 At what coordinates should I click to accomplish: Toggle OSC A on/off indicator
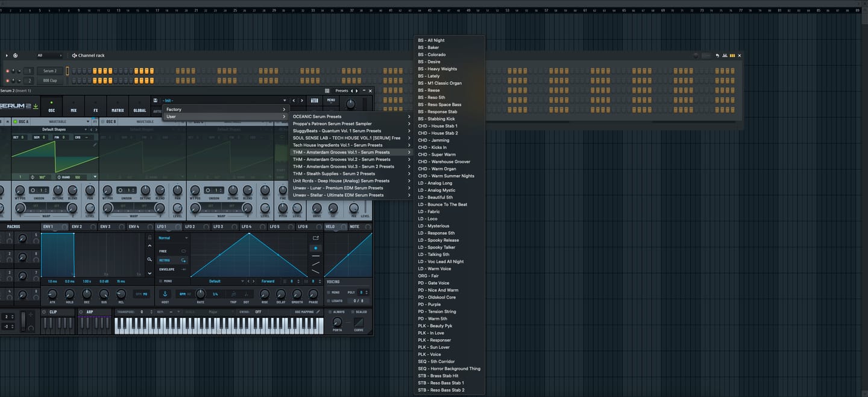(16, 122)
